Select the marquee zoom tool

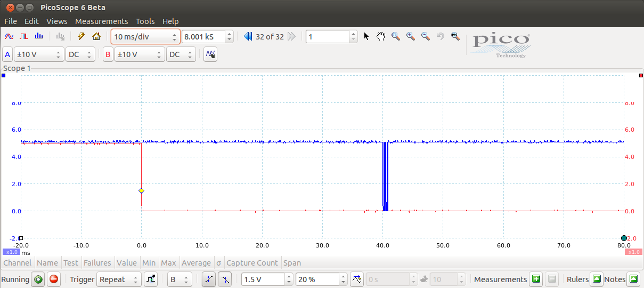(396, 36)
